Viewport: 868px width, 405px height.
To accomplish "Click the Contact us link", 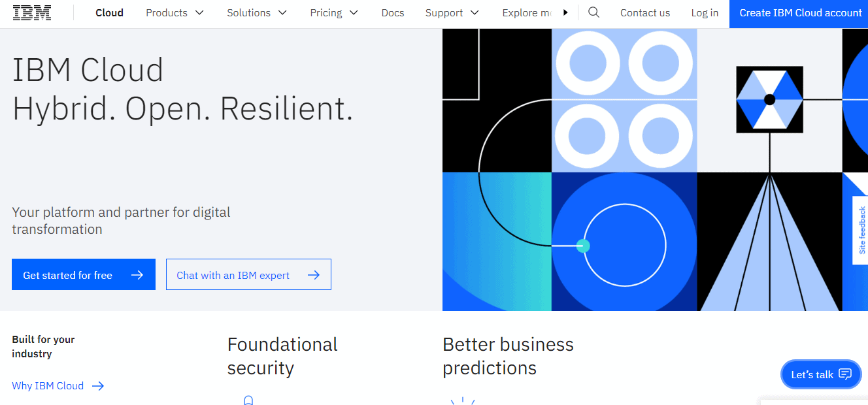I will pos(644,13).
